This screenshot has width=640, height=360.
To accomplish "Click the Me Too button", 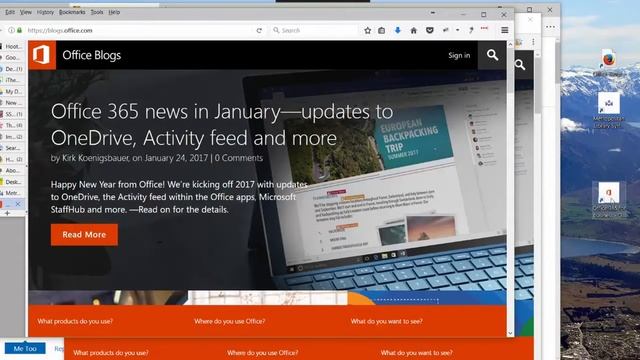I will (25, 349).
